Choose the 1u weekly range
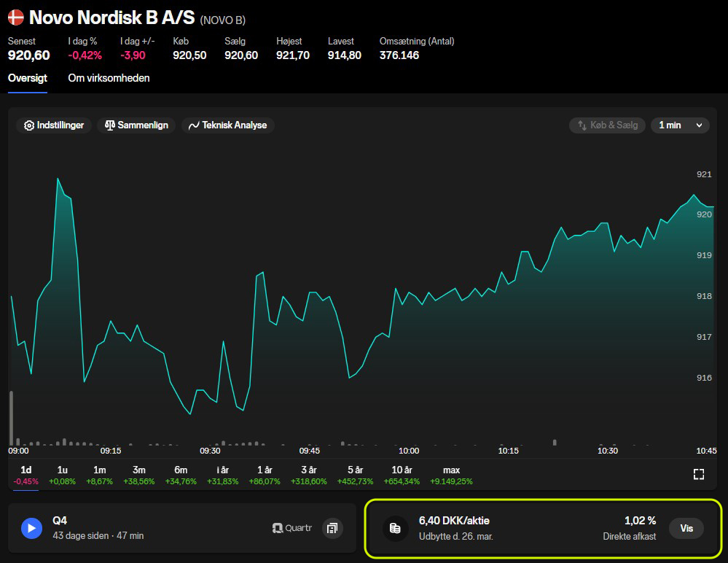728x563 pixels. (62, 475)
